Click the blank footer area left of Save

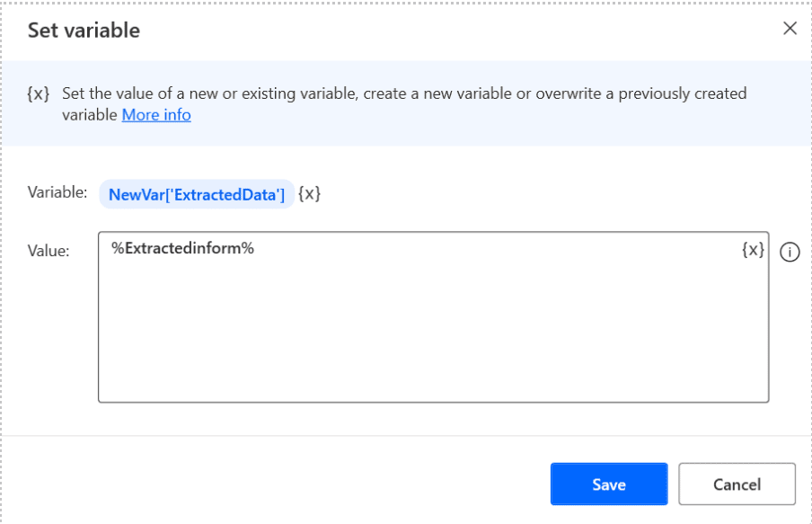coord(275,484)
